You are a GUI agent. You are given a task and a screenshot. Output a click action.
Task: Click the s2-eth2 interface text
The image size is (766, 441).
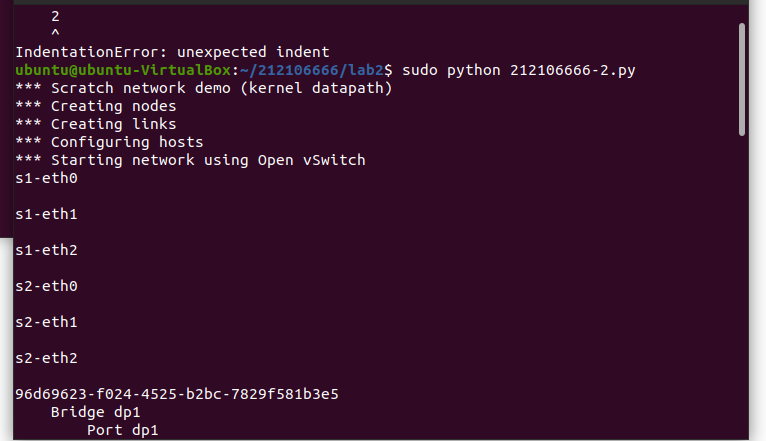(47, 358)
